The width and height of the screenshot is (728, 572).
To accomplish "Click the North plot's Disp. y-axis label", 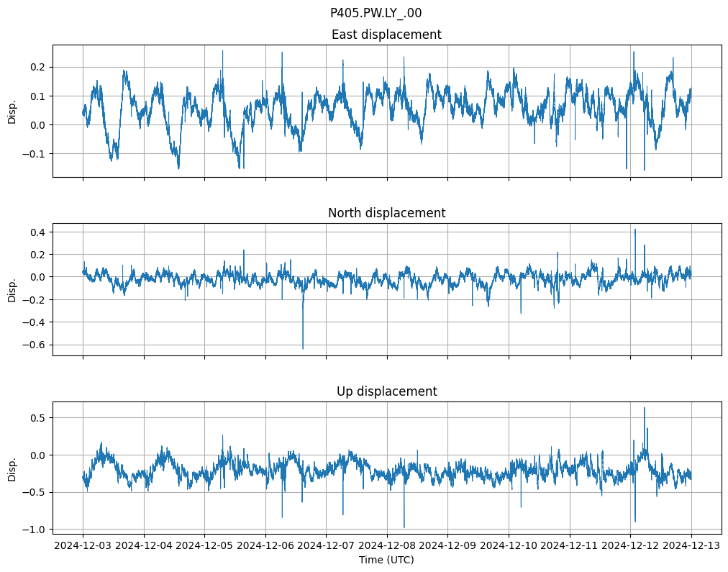I will 12,289.
